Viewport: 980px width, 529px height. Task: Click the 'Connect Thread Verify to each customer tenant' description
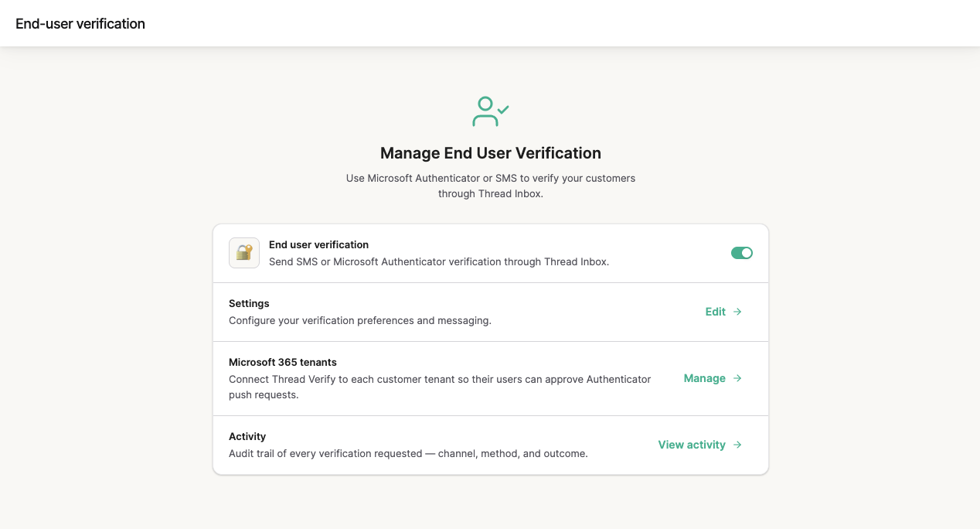point(440,387)
